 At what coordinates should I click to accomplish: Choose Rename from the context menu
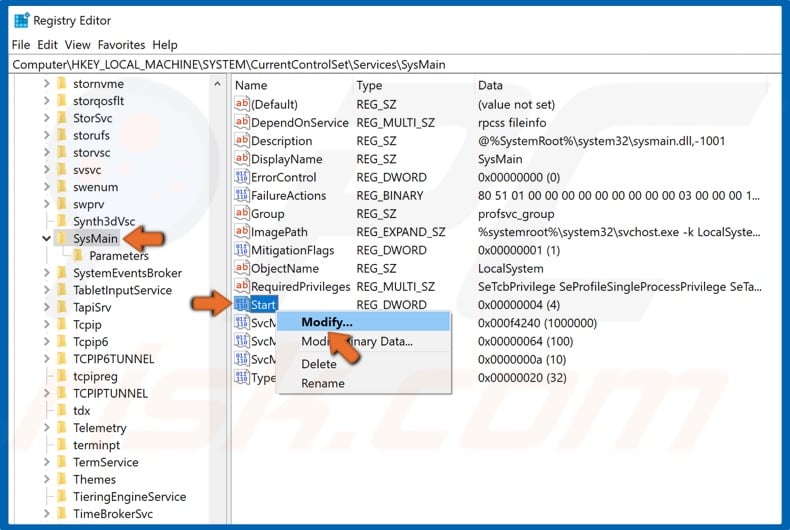tap(363, 383)
